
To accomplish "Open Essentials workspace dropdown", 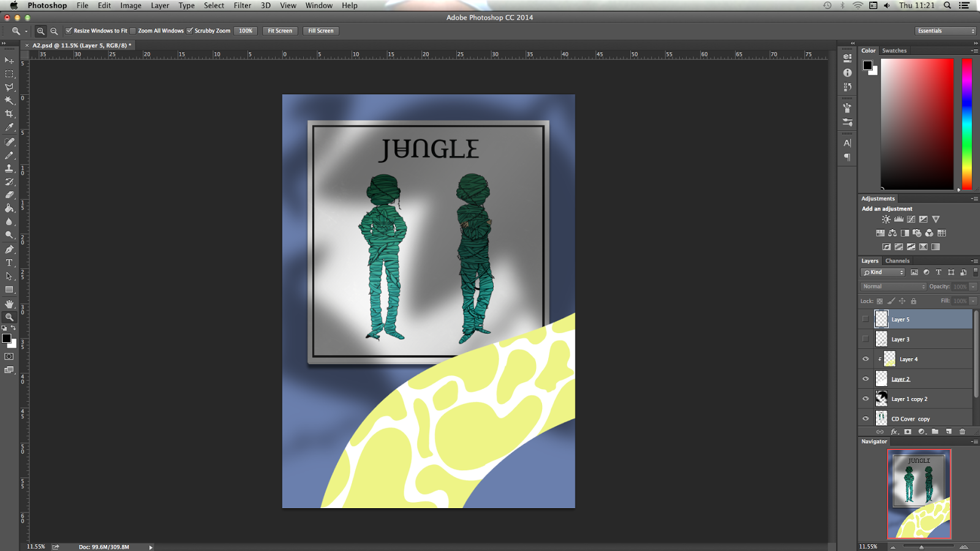I will pos(946,31).
